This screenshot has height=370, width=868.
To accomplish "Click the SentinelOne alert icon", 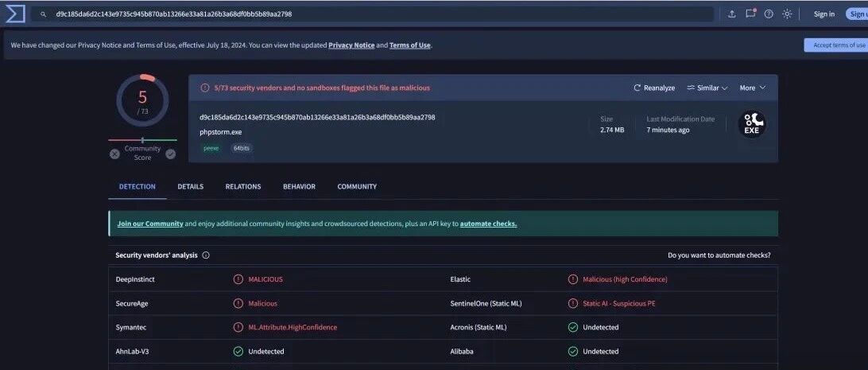I will (573, 303).
